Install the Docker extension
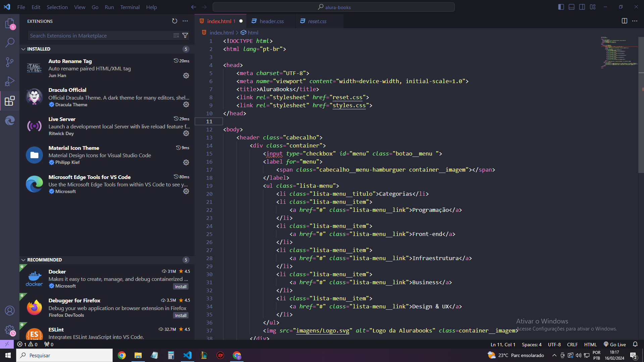The image size is (644, 362). tap(181, 287)
